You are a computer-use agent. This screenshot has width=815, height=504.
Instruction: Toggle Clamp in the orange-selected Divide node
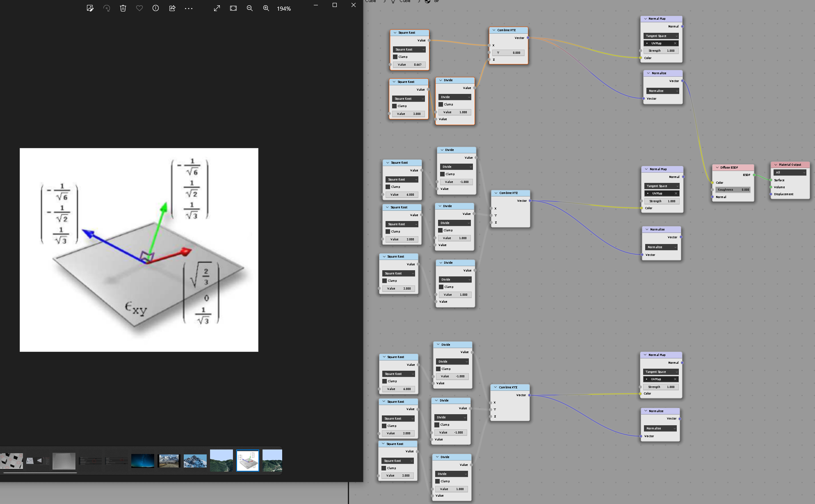pyautogui.click(x=441, y=105)
